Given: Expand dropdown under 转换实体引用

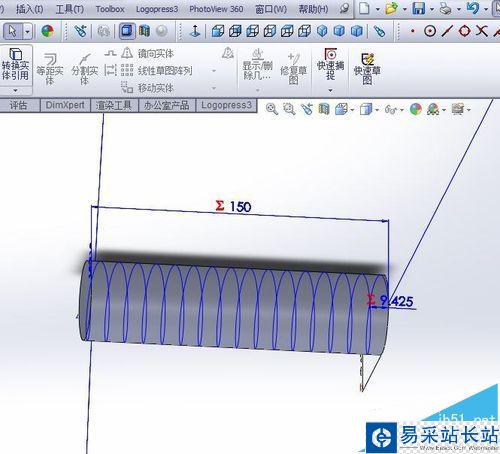Looking at the screenshot, I should pos(15,90).
